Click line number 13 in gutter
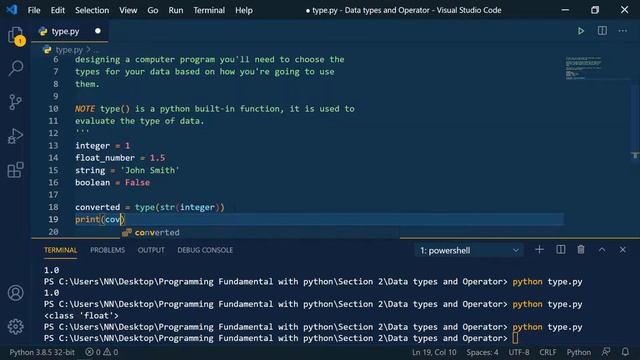 tap(53, 146)
